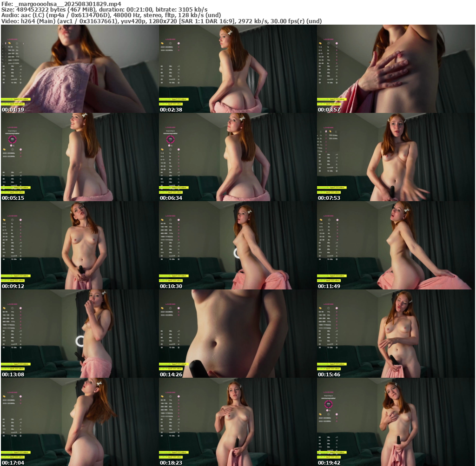This screenshot has width=476, height=466.
Task: Click the last thumbnail, 00:19:42
Action: click(x=396, y=422)
